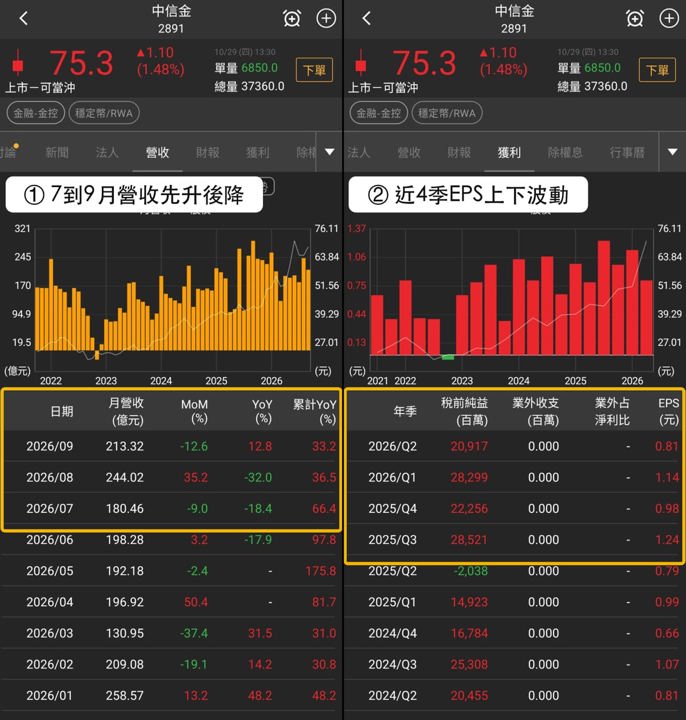The width and height of the screenshot is (686, 720).
Task: Select the 2026/02 revenue row
Action: pyautogui.click(x=171, y=664)
